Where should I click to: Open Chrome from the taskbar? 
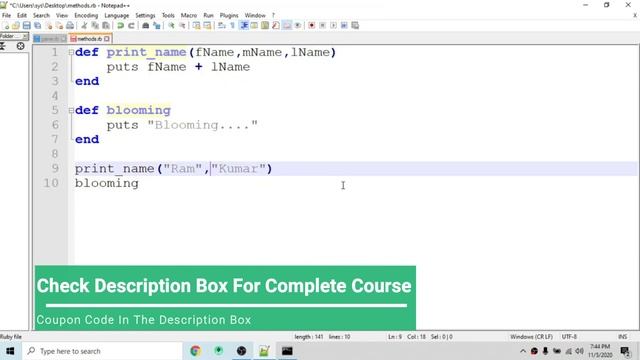pos(196,351)
